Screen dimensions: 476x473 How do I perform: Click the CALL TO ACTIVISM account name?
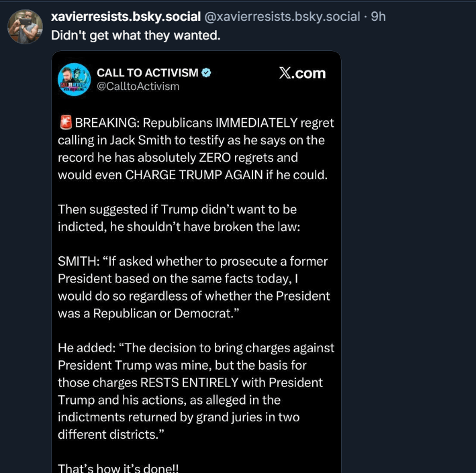[x=147, y=72]
